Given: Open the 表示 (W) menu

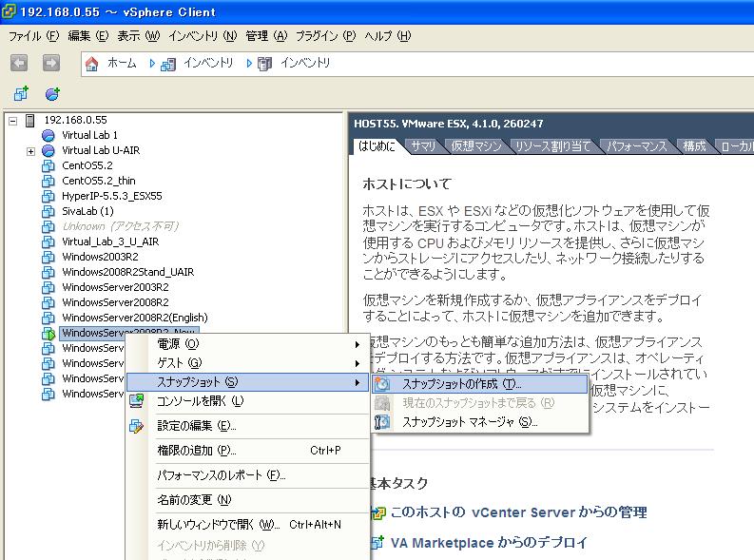Looking at the screenshot, I should (139, 36).
